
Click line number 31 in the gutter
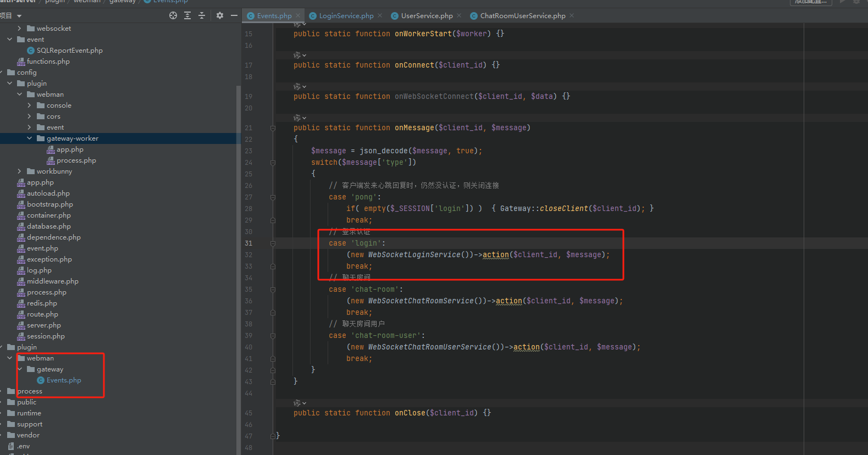tap(248, 243)
